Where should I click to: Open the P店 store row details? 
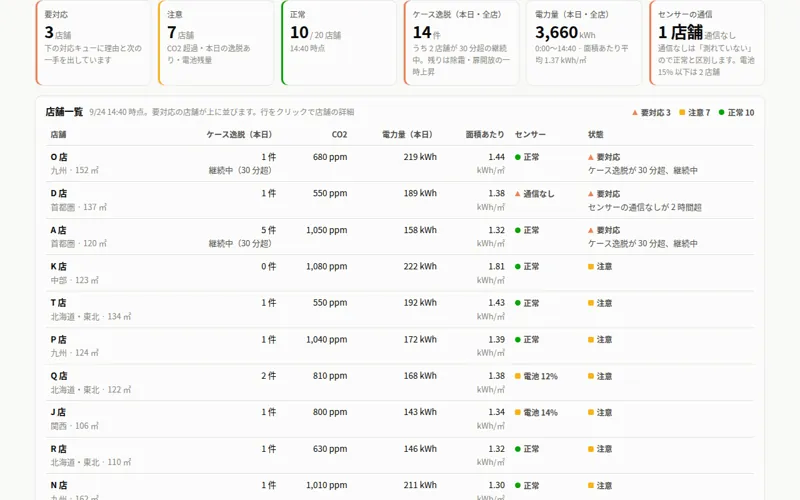pyautogui.click(x=399, y=346)
